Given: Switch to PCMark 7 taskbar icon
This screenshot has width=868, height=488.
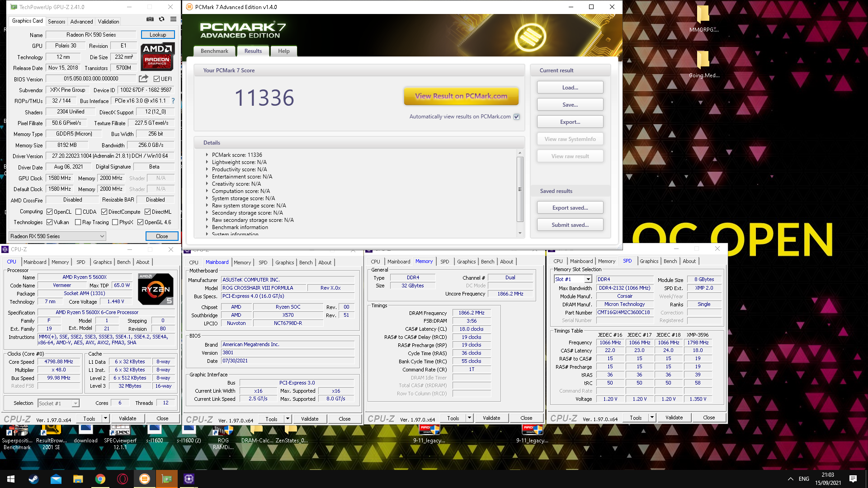Looking at the screenshot, I should tap(144, 479).
